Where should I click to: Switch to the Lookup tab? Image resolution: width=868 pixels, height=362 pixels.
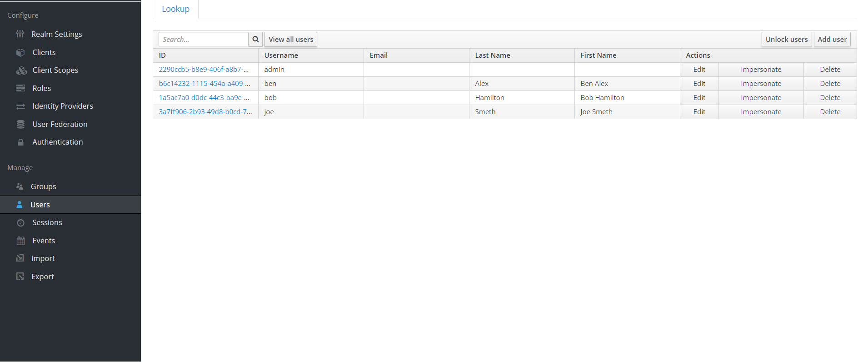pos(175,9)
